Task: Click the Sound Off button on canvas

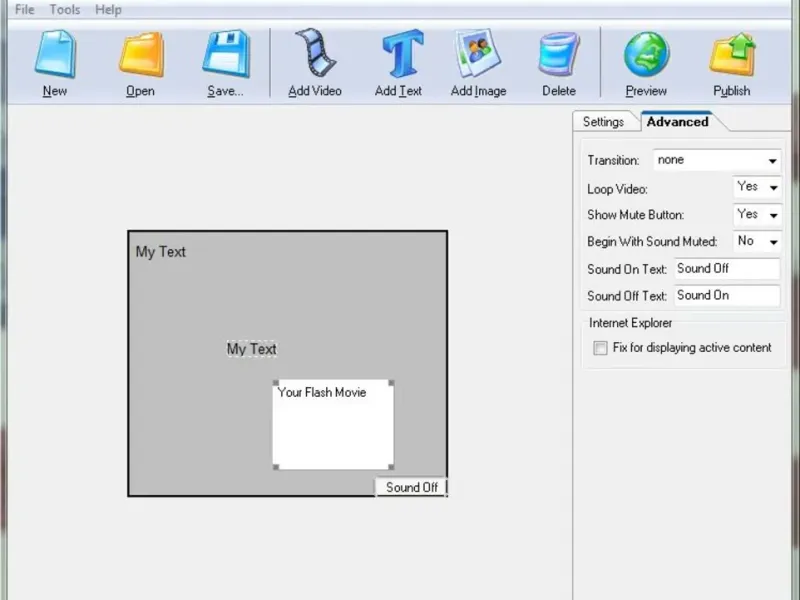Action: click(x=411, y=487)
